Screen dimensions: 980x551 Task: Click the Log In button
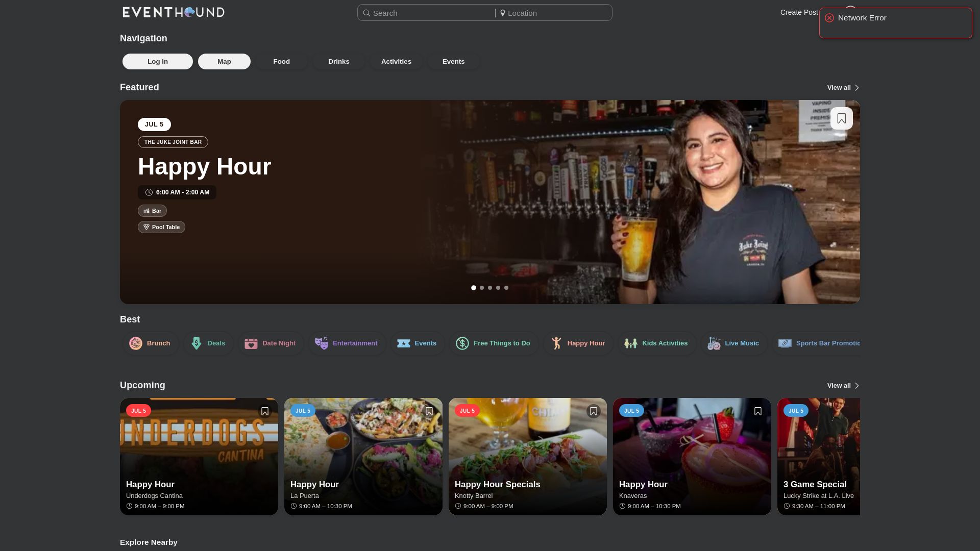[x=158, y=62]
